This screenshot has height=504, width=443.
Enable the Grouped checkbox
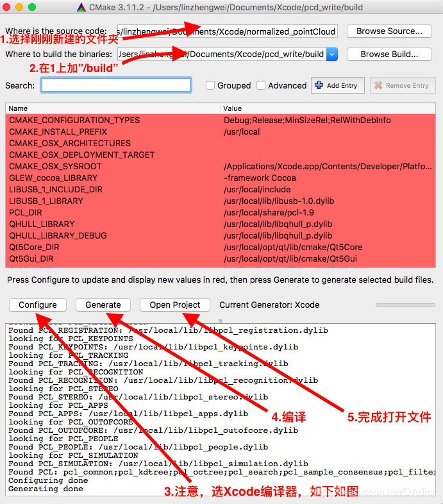point(210,85)
